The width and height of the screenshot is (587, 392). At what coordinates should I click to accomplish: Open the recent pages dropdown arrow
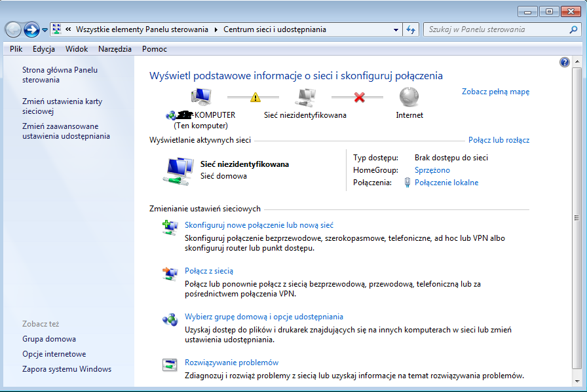tap(45, 29)
